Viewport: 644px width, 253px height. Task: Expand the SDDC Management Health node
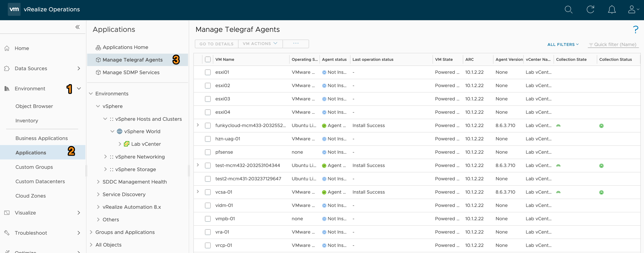pos(98,182)
